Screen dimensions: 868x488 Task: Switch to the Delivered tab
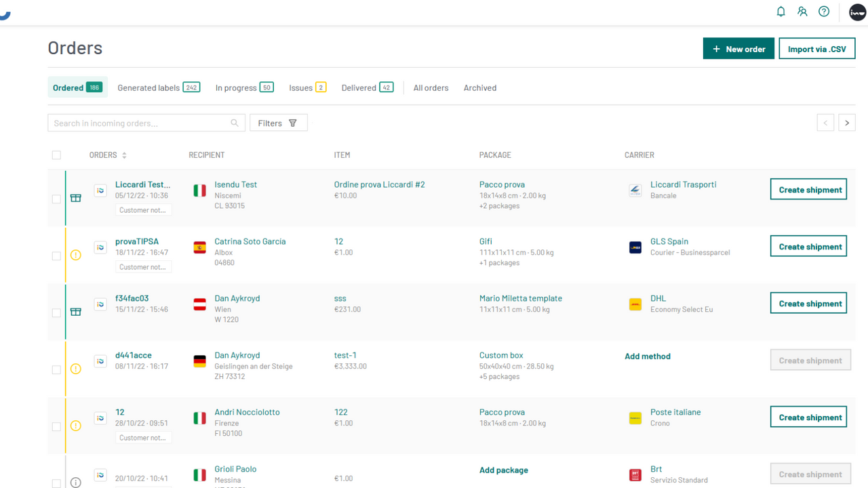tap(359, 87)
